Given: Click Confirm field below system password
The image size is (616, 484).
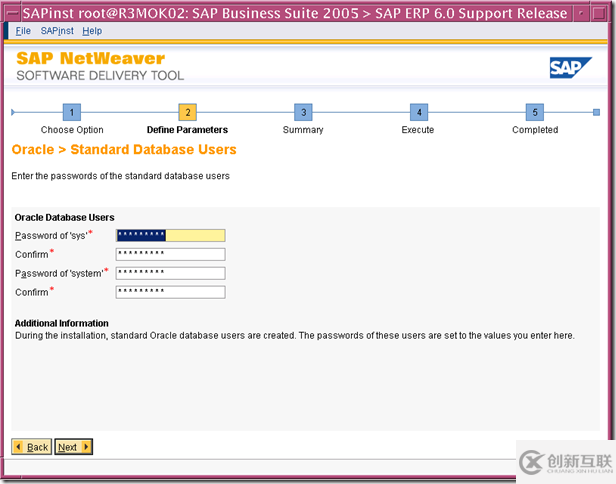Looking at the screenshot, I should tap(170, 292).
